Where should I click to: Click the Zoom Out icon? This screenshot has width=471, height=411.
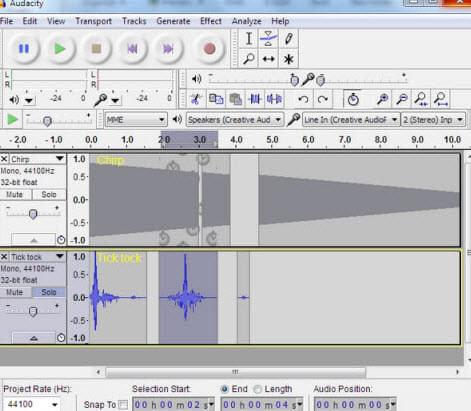tap(402, 99)
